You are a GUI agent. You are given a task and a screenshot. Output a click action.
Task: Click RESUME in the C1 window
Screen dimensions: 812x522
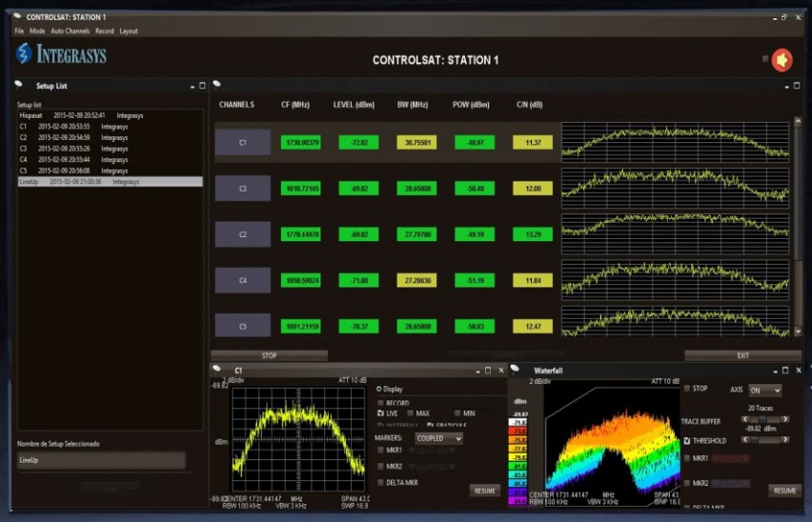(485, 491)
